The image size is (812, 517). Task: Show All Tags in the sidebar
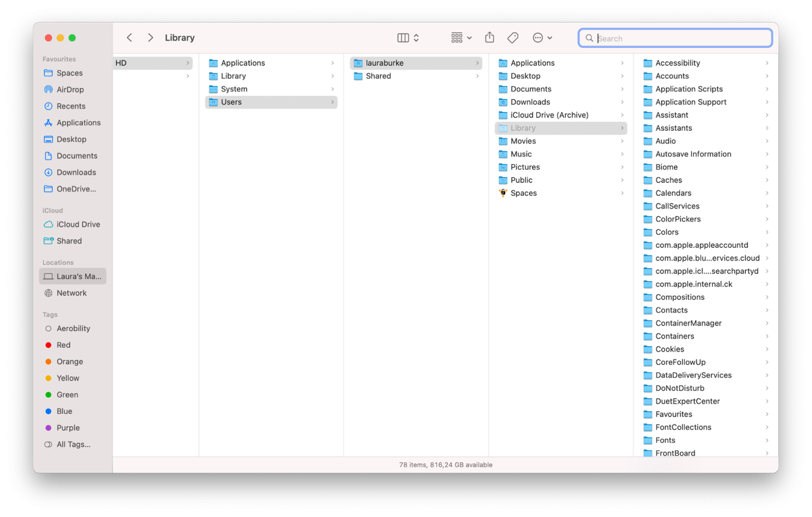73,444
